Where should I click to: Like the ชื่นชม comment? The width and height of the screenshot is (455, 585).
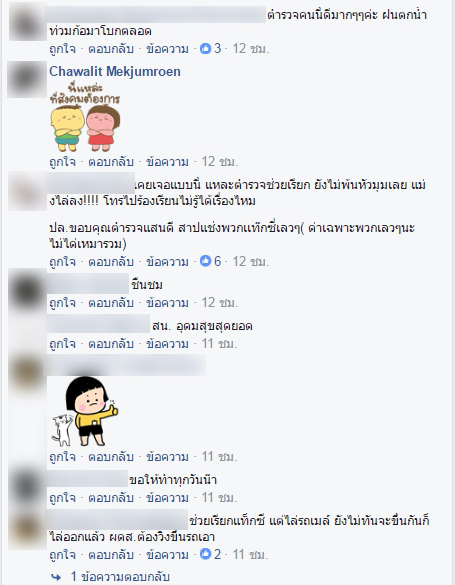click(62, 303)
